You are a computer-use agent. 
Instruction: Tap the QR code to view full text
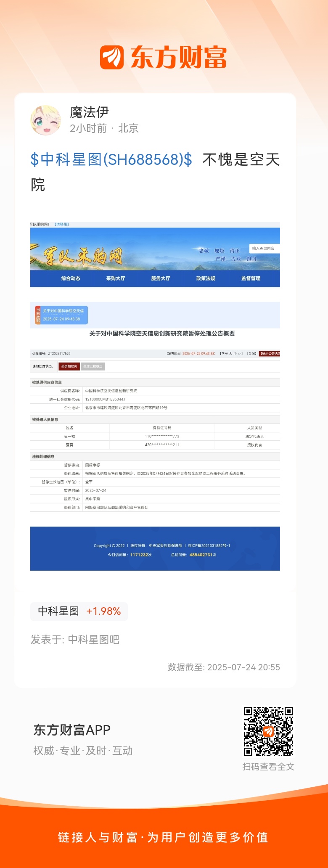[x=268, y=731]
